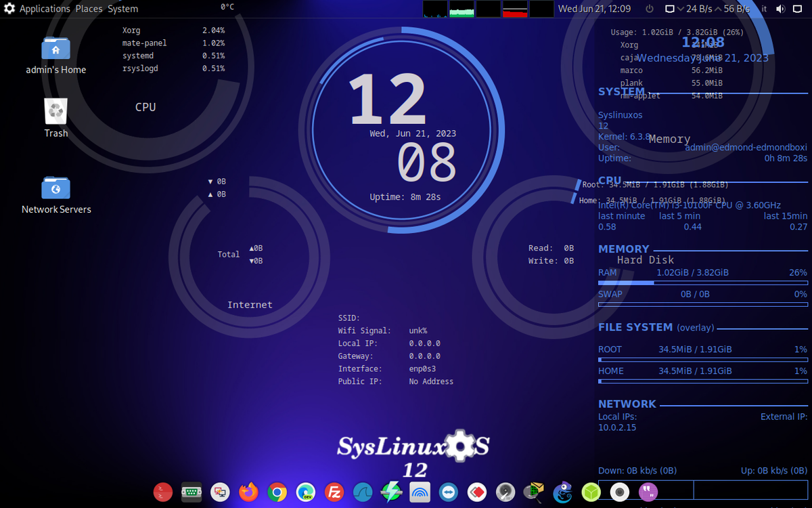Click the 'Down: 0B kb/s (0B)' network text

pos(637,471)
